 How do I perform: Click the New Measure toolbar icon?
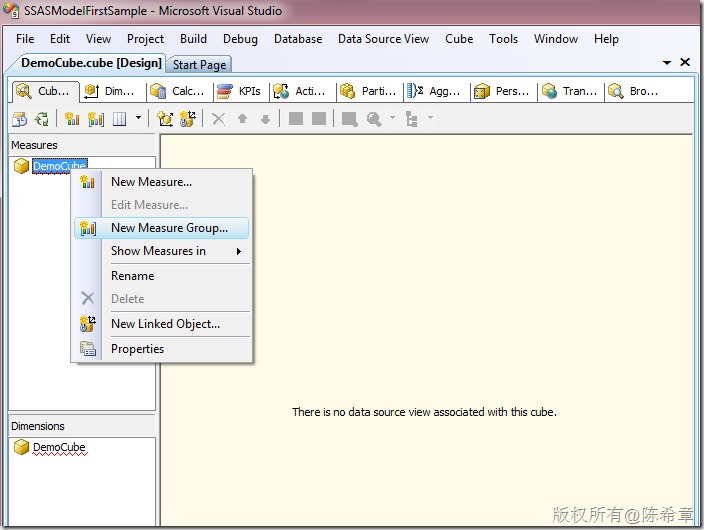[x=72, y=119]
